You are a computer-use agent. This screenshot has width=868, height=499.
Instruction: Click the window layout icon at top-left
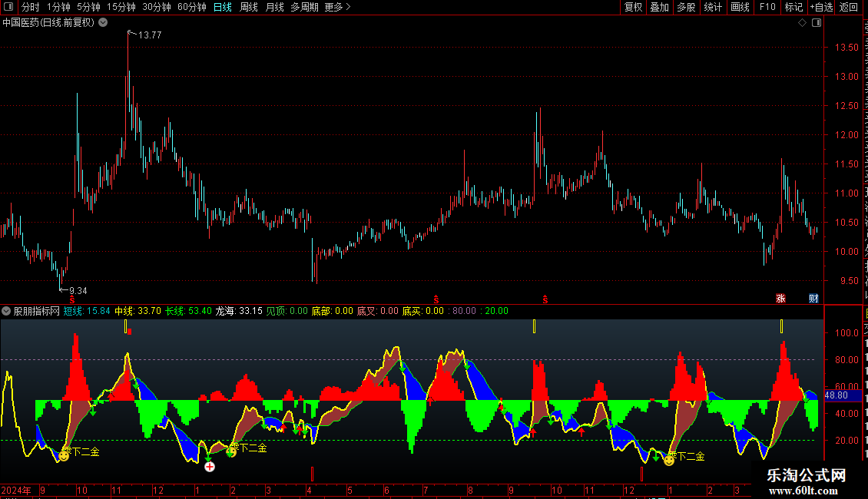coord(8,7)
